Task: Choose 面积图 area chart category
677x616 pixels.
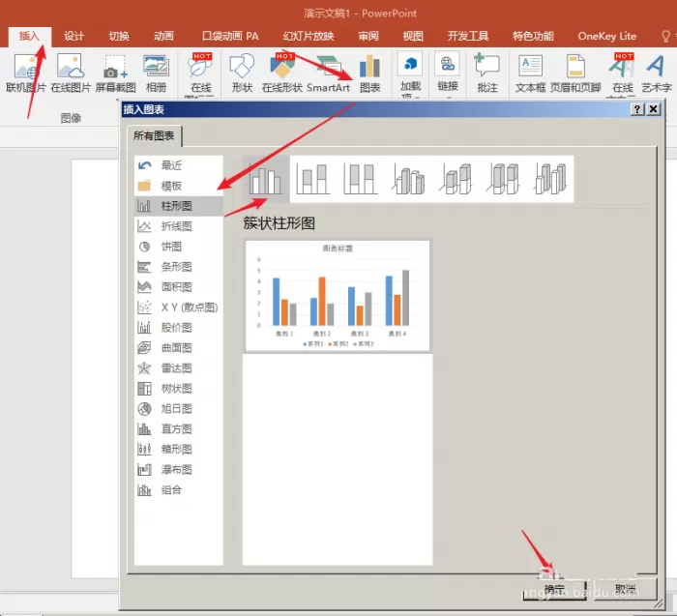Action: [179, 287]
